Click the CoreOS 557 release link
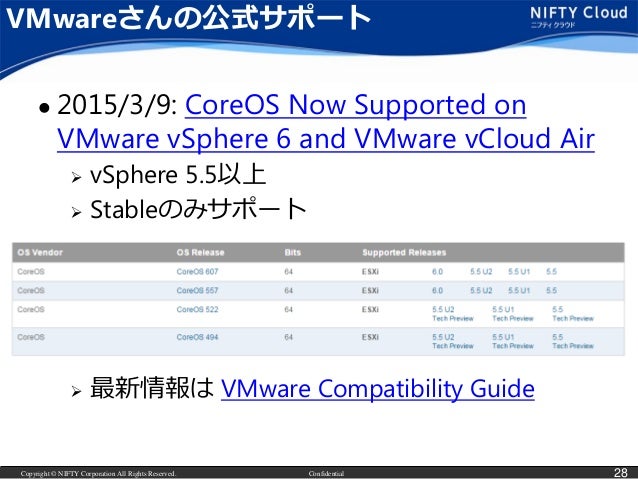 click(197, 291)
